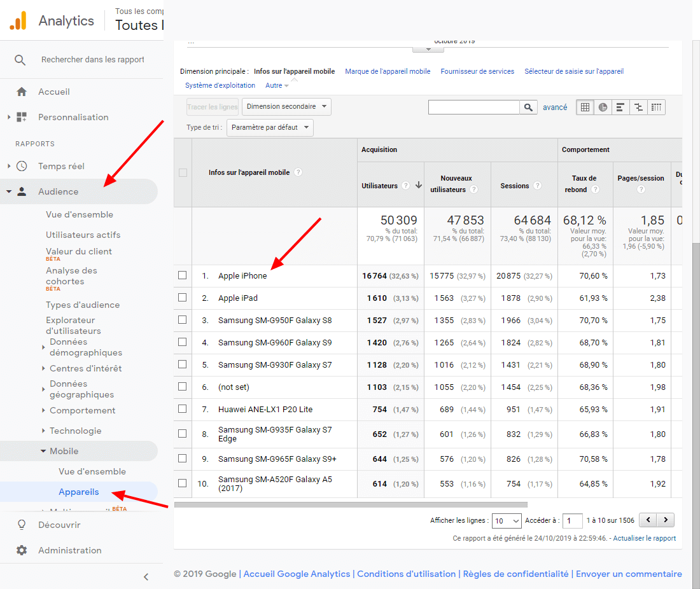Open Utilisateurs actifs report
Image resolution: width=700 pixels, height=589 pixels.
point(83,235)
